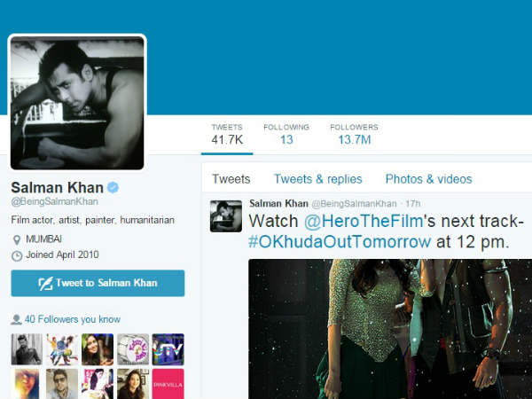Switch to Photos & videos tab

(x=429, y=179)
